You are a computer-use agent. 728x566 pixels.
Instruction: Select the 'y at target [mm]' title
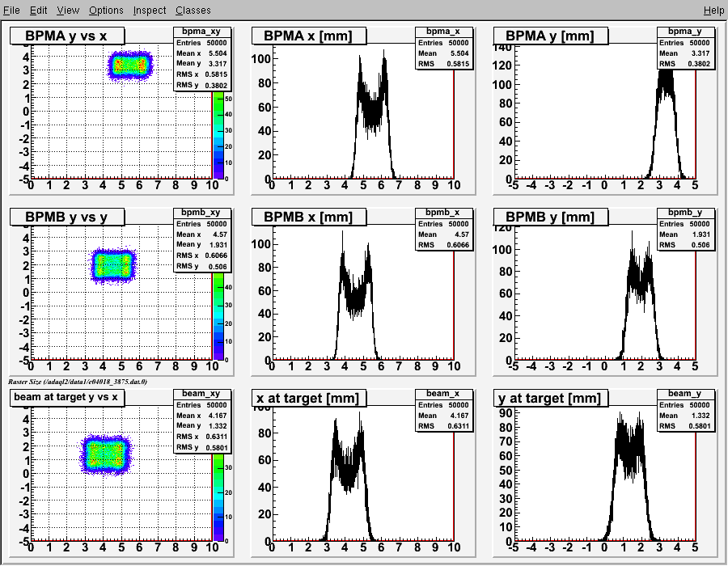[x=550, y=398]
